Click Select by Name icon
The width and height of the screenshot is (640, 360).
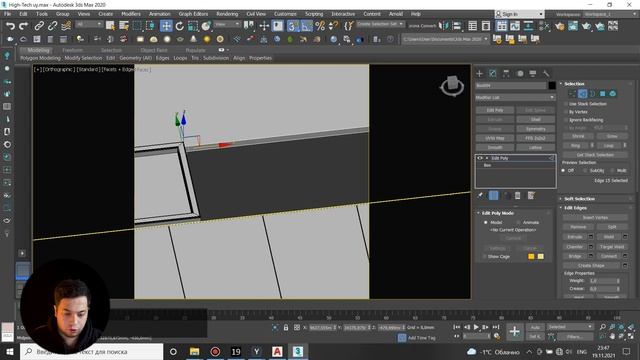[x=124, y=26]
